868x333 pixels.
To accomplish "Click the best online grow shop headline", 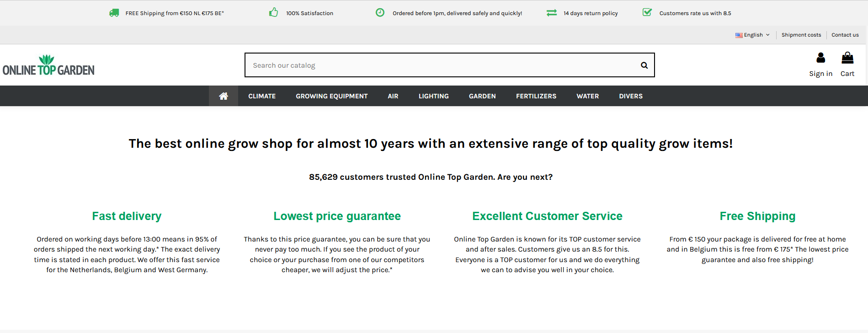I will [431, 144].
